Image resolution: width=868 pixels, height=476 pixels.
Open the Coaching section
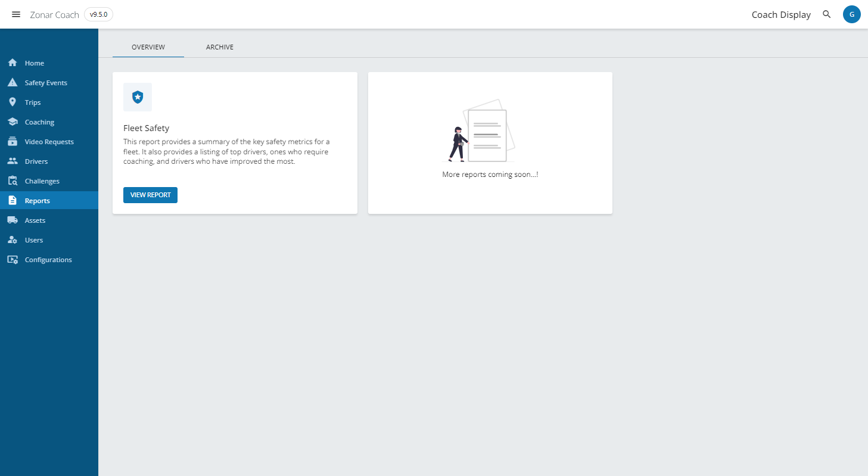coord(49,122)
